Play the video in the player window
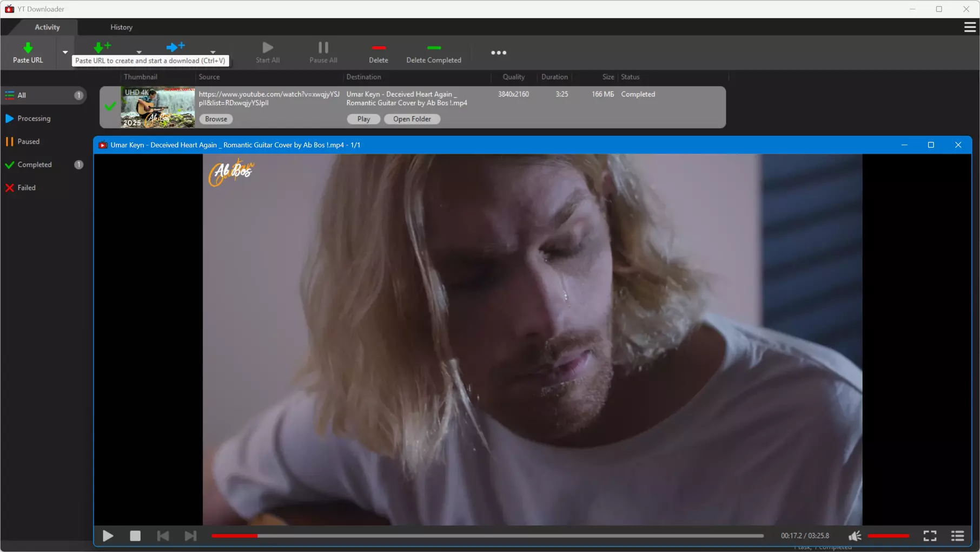This screenshot has height=552, width=980. pos(108,536)
